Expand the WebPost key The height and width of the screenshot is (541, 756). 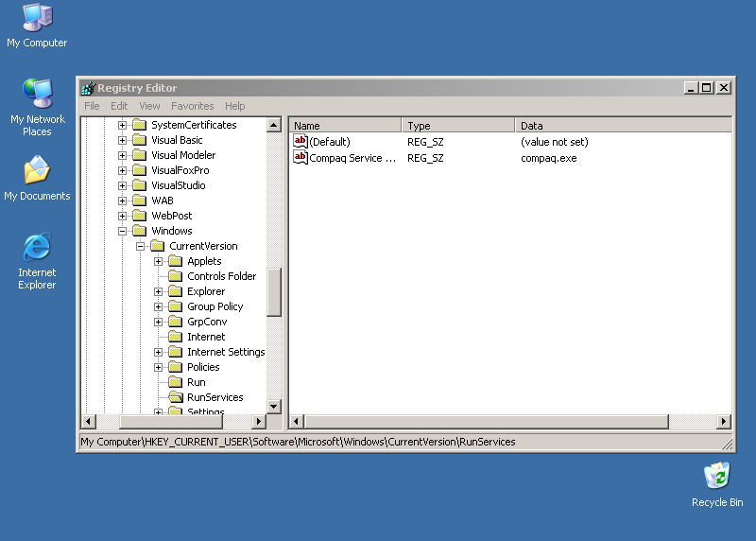click(x=122, y=217)
